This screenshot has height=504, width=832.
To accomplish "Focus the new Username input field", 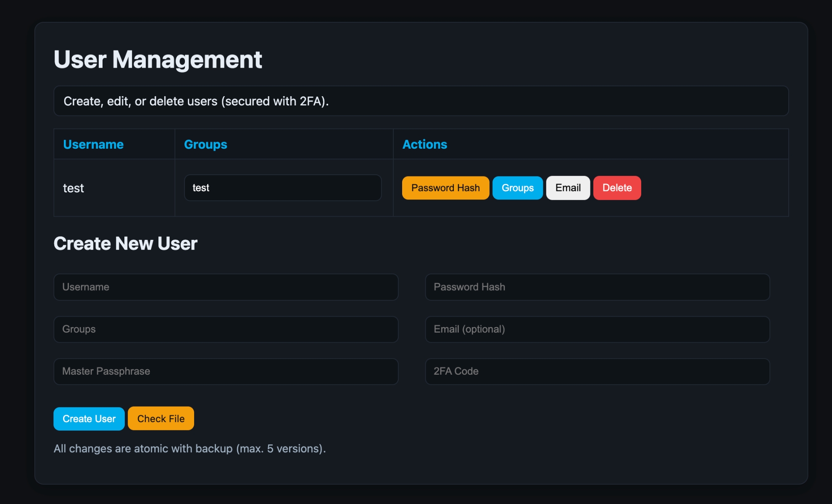I will (226, 287).
